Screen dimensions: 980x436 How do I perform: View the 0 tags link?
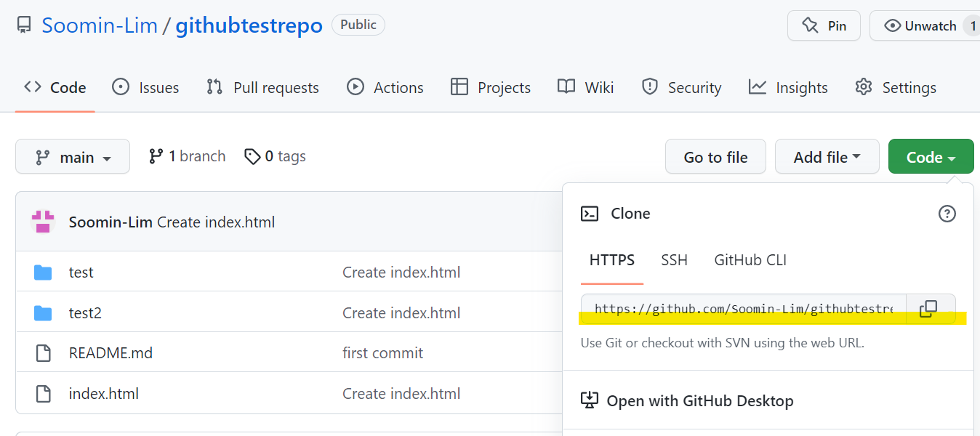[275, 156]
